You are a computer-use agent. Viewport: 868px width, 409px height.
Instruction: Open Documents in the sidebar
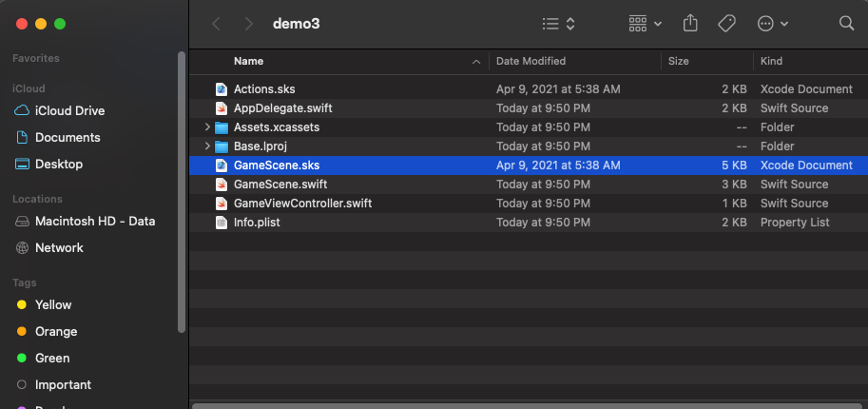point(67,138)
